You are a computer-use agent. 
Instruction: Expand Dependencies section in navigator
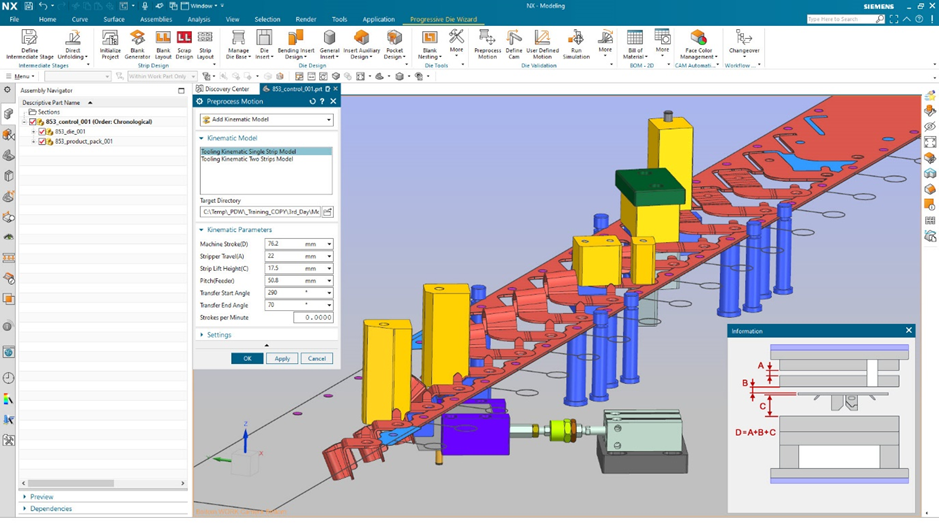pyautogui.click(x=25, y=509)
